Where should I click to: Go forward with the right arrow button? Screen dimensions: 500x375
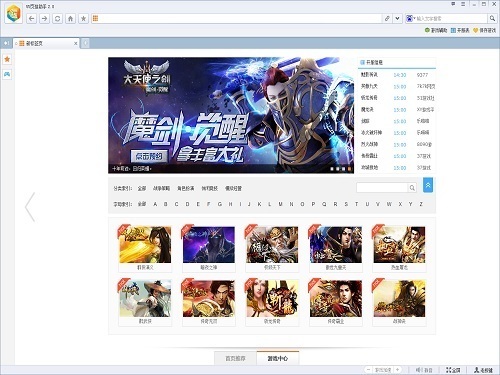(x=44, y=18)
